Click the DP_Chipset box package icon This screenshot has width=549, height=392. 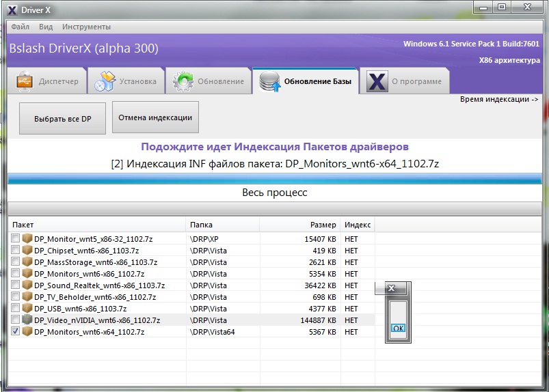click(x=27, y=251)
